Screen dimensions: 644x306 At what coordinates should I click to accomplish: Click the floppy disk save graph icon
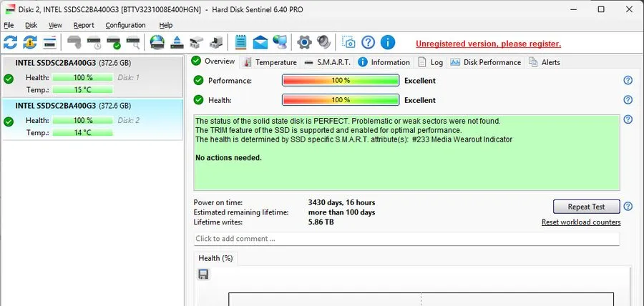(203, 275)
